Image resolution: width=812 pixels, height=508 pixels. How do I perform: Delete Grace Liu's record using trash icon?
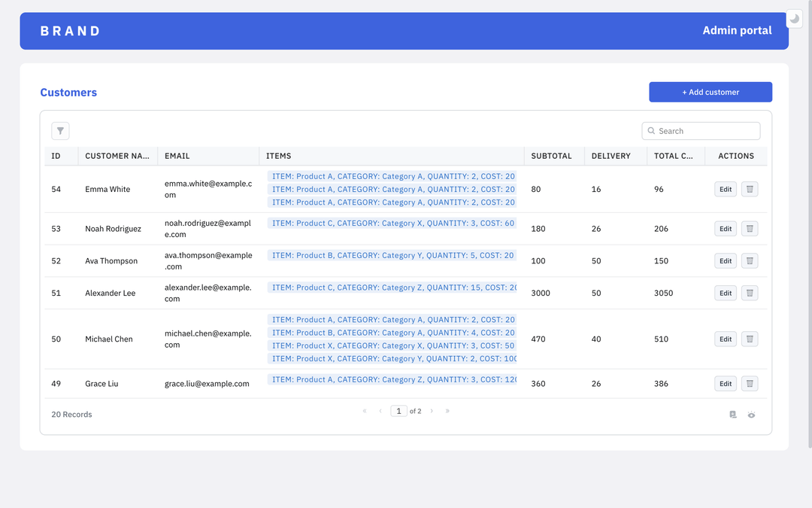click(749, 383)
